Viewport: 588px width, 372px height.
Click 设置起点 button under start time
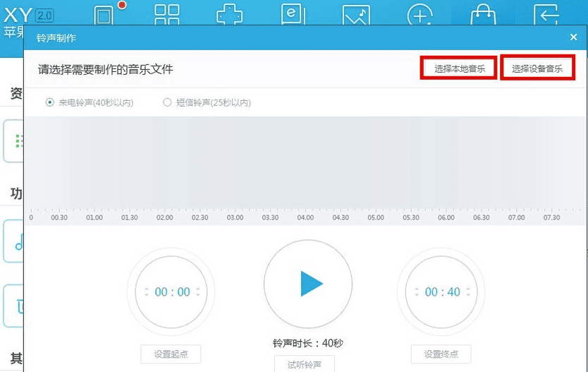pos(171,354)
